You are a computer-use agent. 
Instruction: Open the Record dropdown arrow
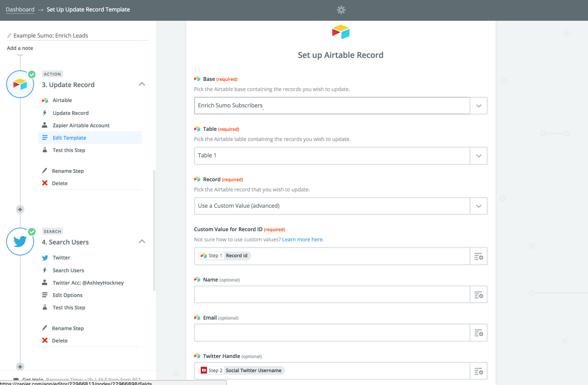click(x=479, y=206)
